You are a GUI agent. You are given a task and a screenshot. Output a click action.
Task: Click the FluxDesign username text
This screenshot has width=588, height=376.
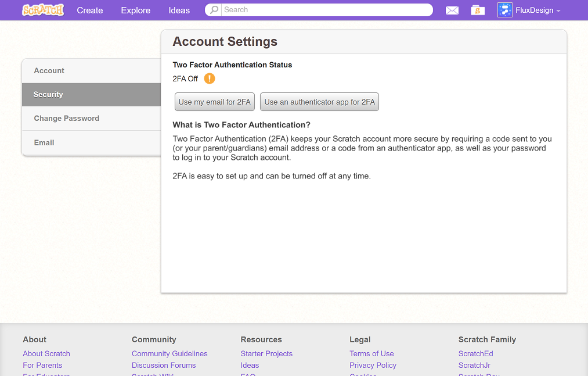535,10
